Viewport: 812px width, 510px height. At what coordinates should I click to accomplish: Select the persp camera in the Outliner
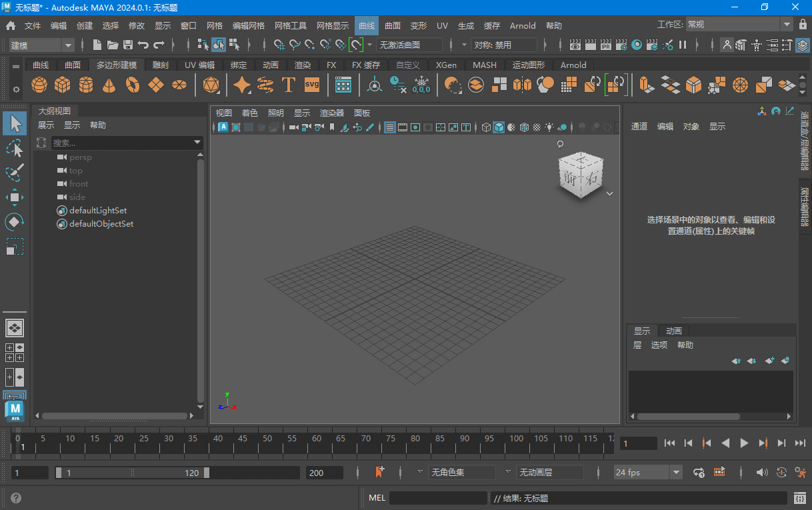pos(80,157)
